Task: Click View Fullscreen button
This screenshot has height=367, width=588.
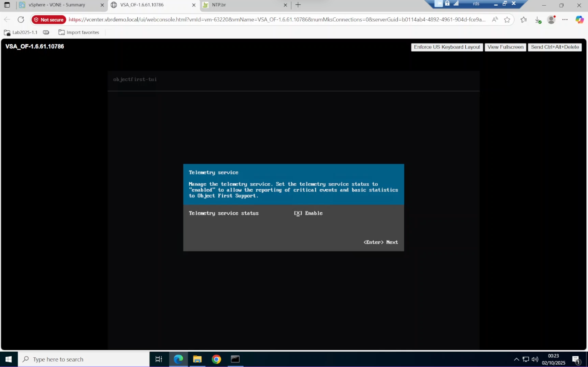Action: click(505, 47)
